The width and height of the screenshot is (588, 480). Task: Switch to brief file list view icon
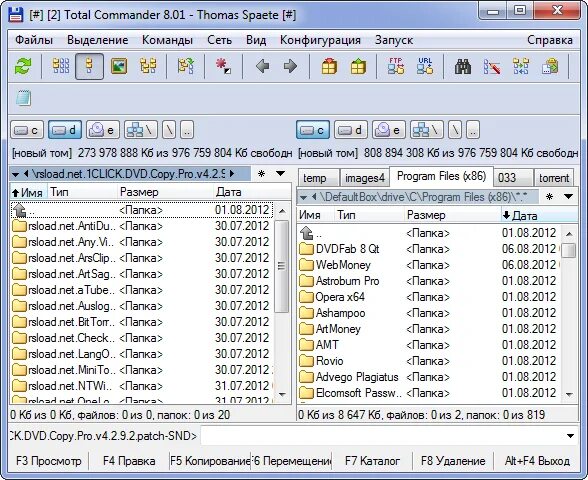tap(61, 66)
